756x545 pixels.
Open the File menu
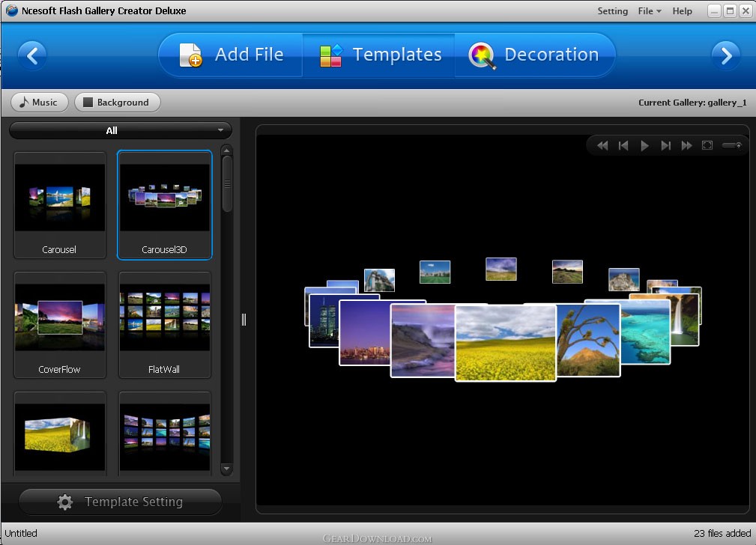[650, 11]
